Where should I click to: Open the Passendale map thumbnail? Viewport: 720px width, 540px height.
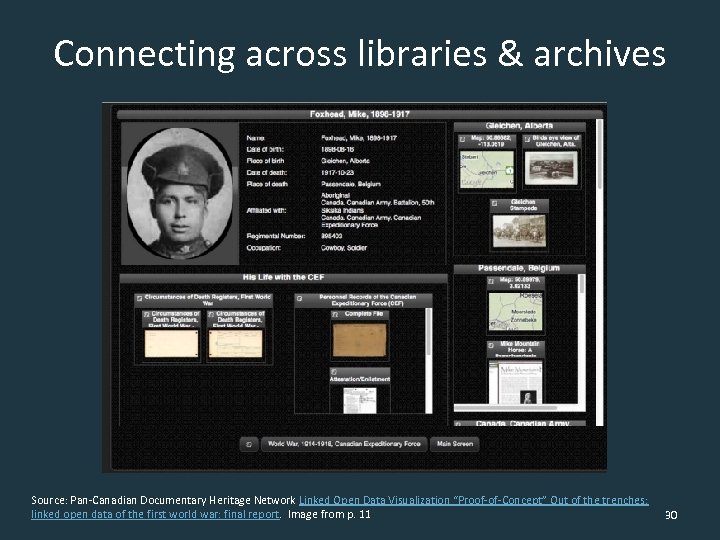tap(515, 311)
